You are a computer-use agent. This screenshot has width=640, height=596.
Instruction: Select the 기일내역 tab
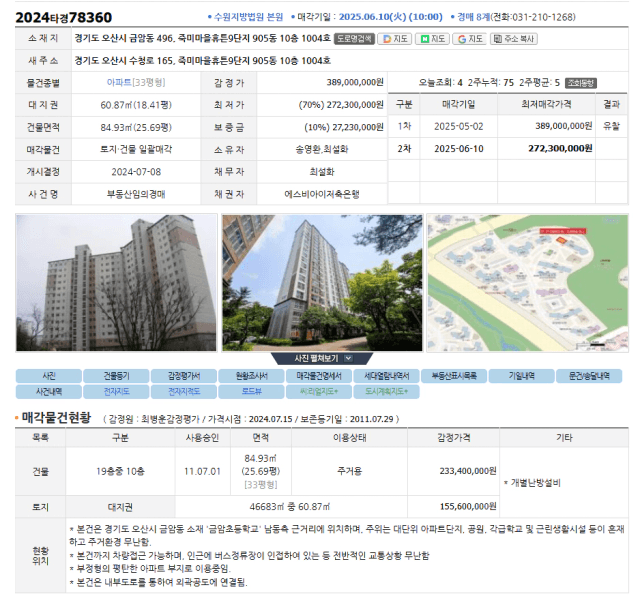tap(522, 376)
